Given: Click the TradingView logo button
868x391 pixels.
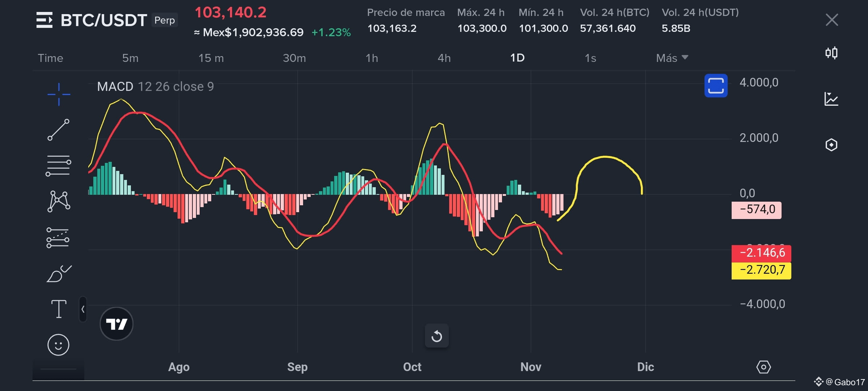Looking at the screenshot, I should (116, 324).
